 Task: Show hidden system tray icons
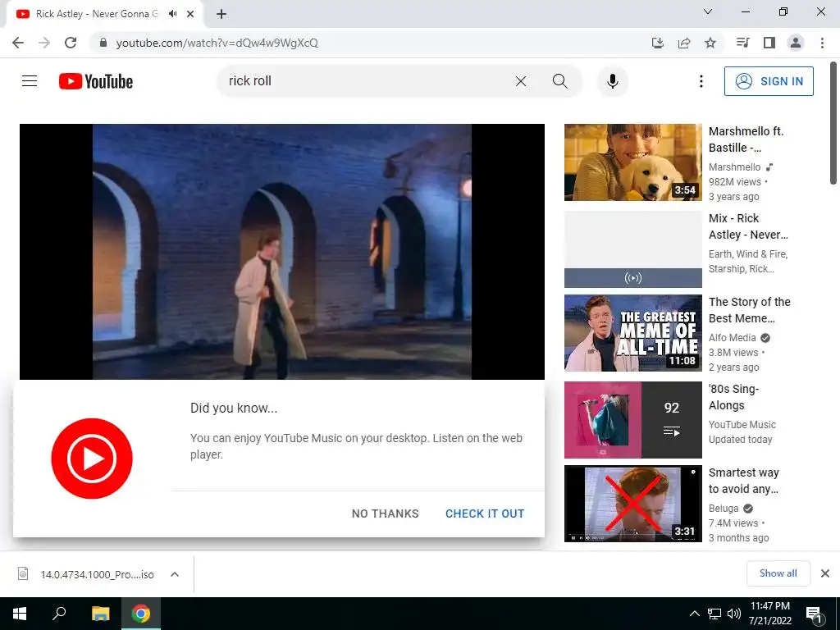(694, 614)
